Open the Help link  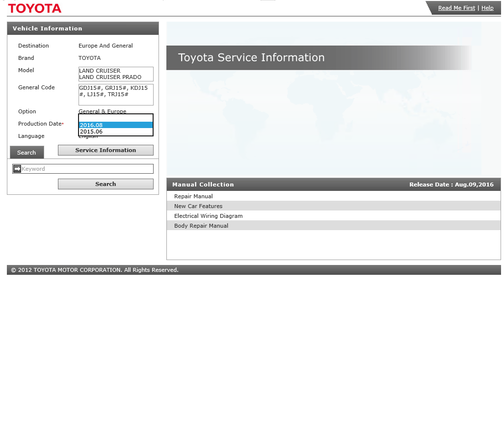pyautogui.click(x=487, y=8)
